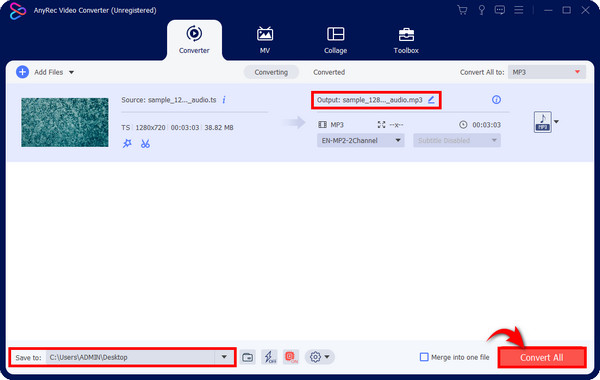Image resolution: width=600 pixels, height=380 pixels.
Task: Enable Merge into one file checkbox
Action: coord(424,357)
